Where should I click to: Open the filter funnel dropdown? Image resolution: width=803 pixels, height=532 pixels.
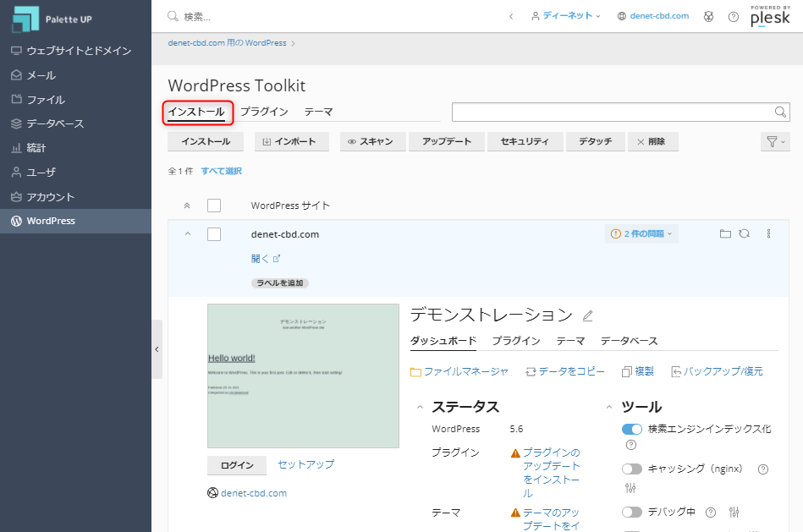pyautogui.click(x=775, y=142)
